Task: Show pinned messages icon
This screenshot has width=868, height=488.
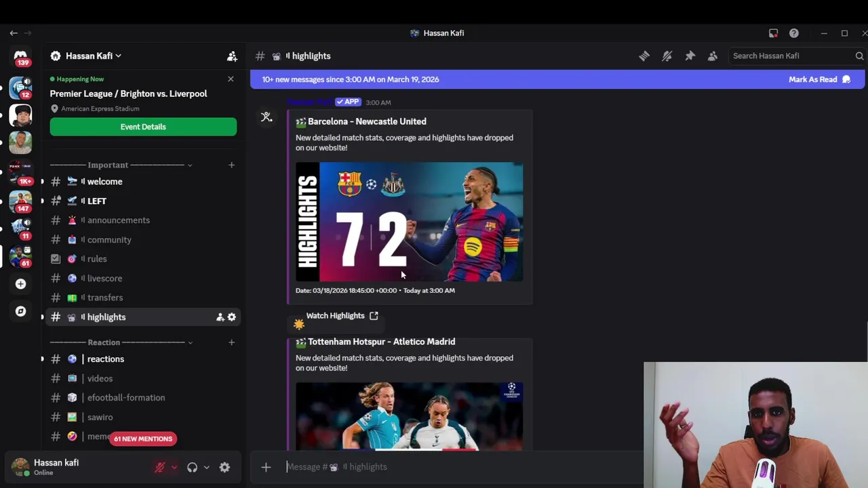Action: point(690,56)
